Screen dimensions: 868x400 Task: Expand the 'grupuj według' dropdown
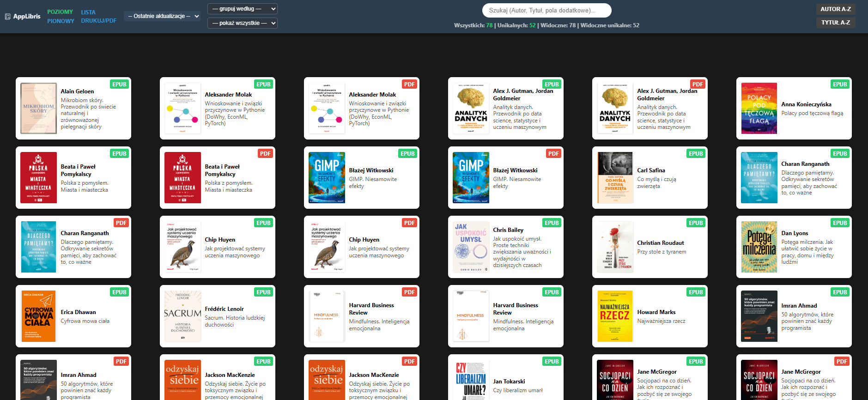coord(243,9)
